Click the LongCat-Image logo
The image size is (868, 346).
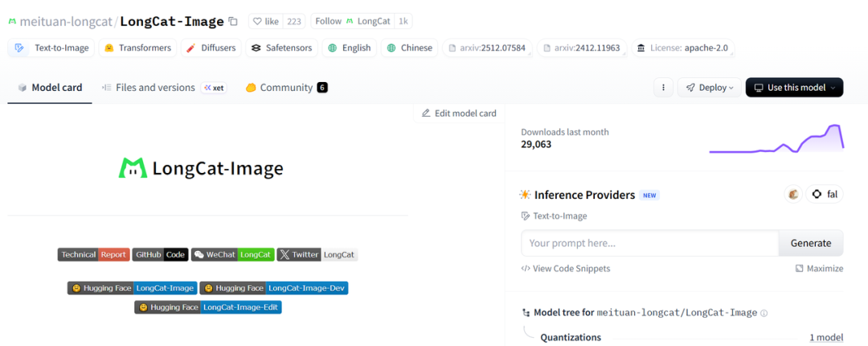tap(201, 168)
